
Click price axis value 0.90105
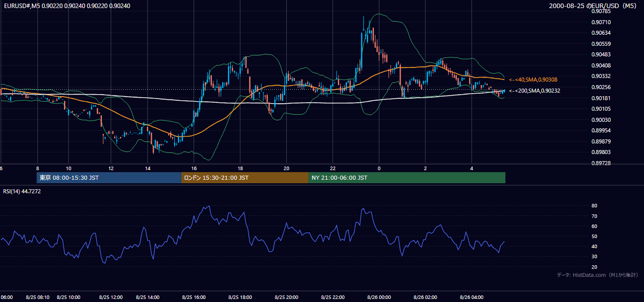point(601,109)
